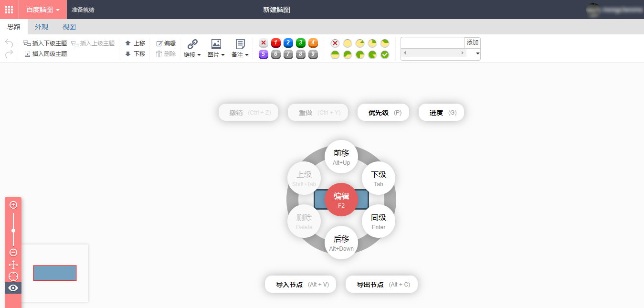Click the 撤销 (Ctrl+Z) button
The image size is (644, 308).
pos(248,113)
